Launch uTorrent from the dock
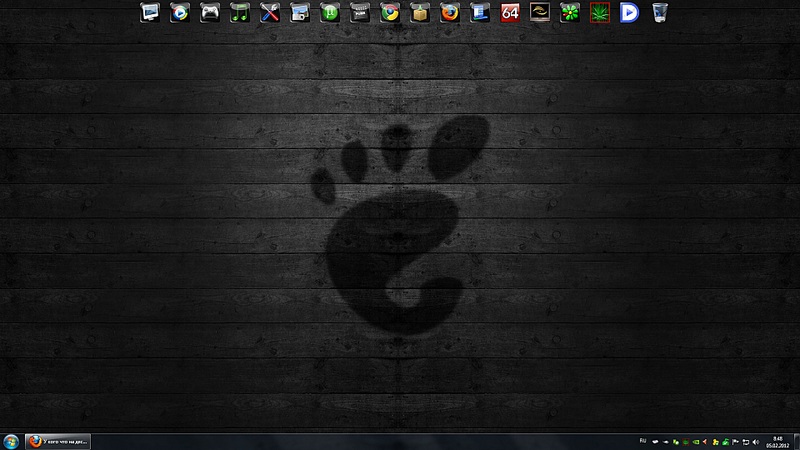 point(330,12)
